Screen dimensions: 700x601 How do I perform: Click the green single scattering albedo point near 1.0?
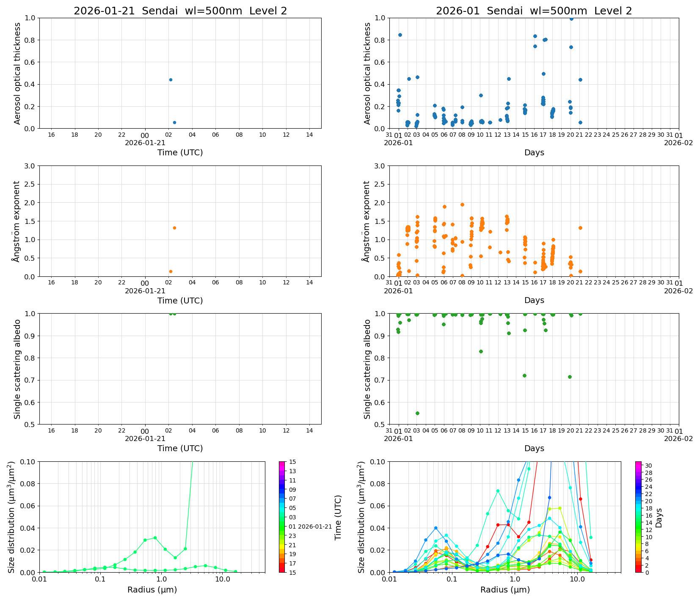coord(171,314)
